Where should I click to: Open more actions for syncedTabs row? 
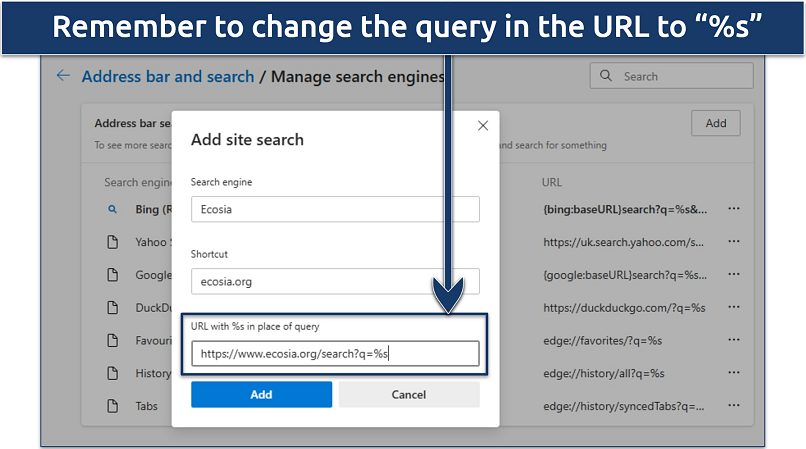(734, 406)
